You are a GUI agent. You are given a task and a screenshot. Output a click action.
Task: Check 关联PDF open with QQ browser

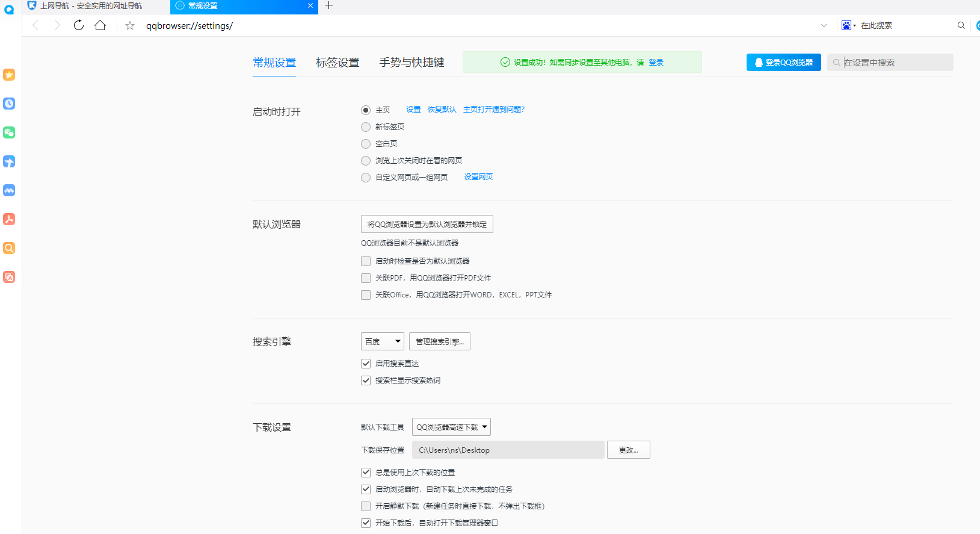point(366,278)
